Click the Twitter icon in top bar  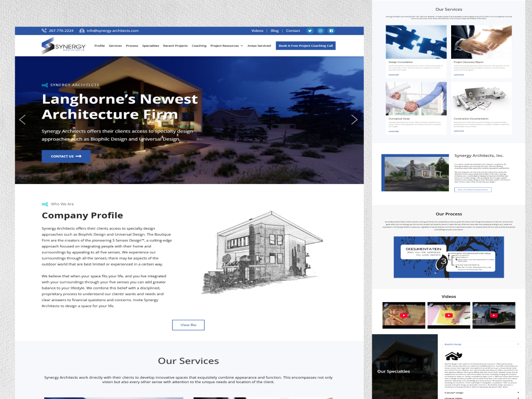310,31
